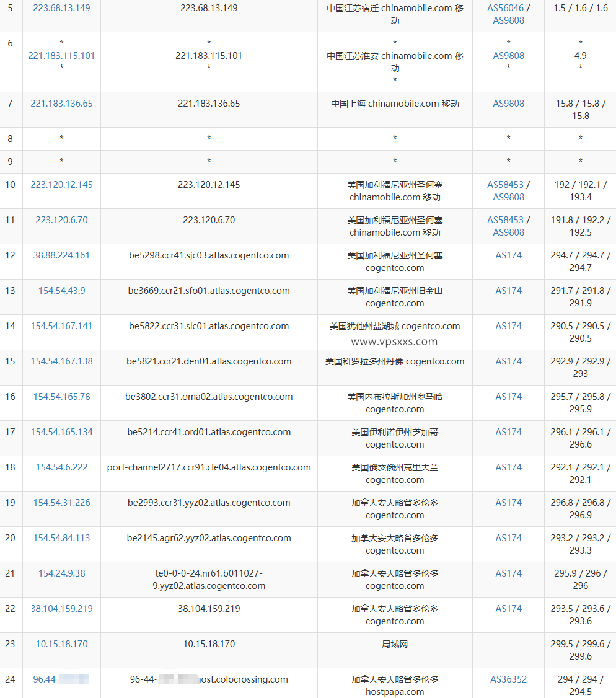Open the AS58453 link in hop 10

(505, 184)
